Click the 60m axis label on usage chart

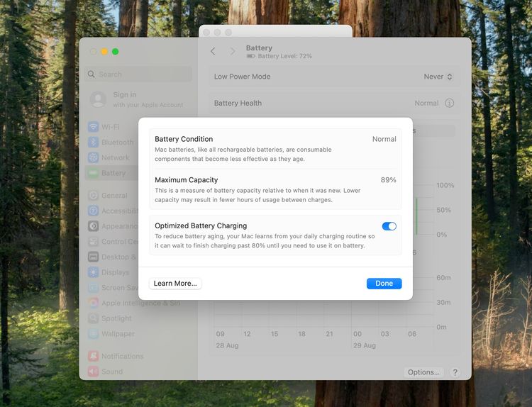coord(443,277)
